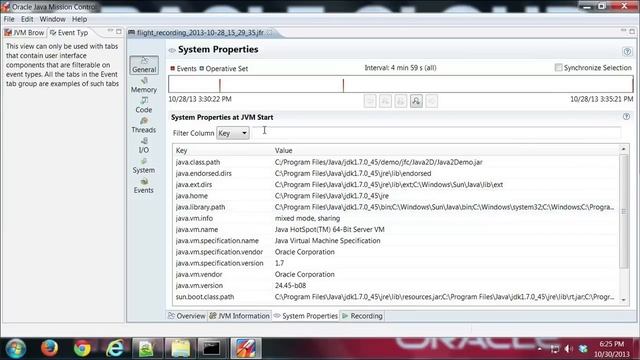Click the range timeline slider bar right edge handle
Screen dimensions: 640x360
[632, 84]
